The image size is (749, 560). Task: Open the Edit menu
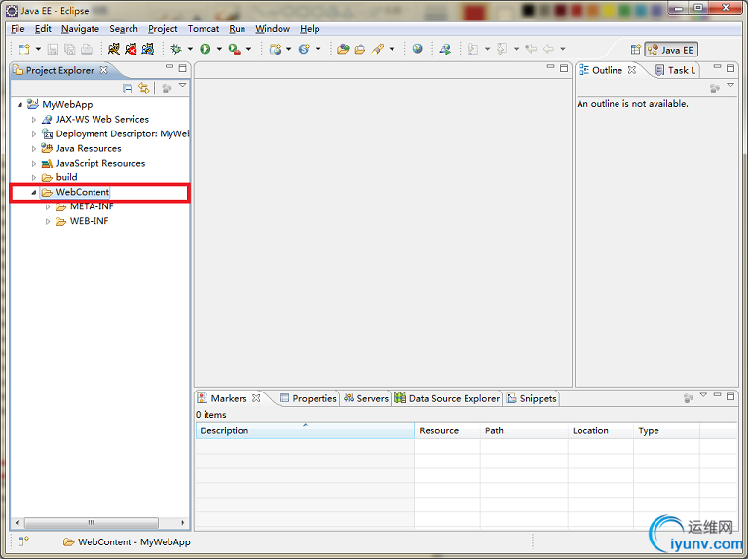(43, 29)
